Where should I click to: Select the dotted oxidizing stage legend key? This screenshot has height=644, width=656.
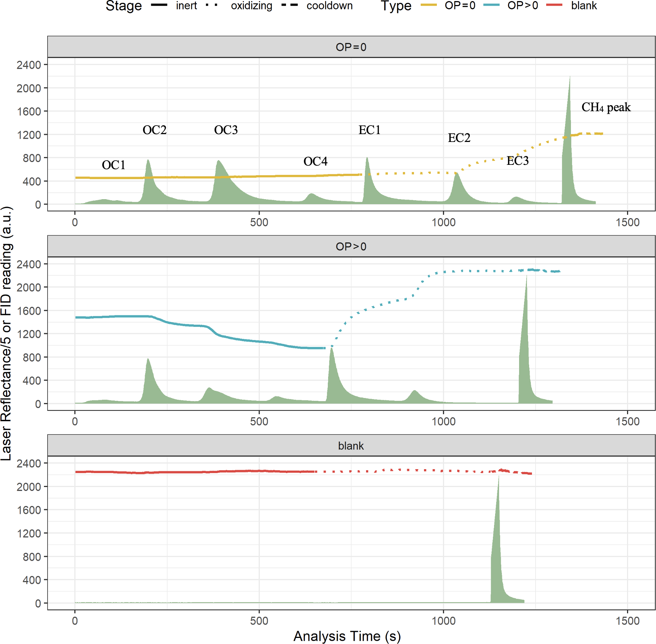click(212, 5)
